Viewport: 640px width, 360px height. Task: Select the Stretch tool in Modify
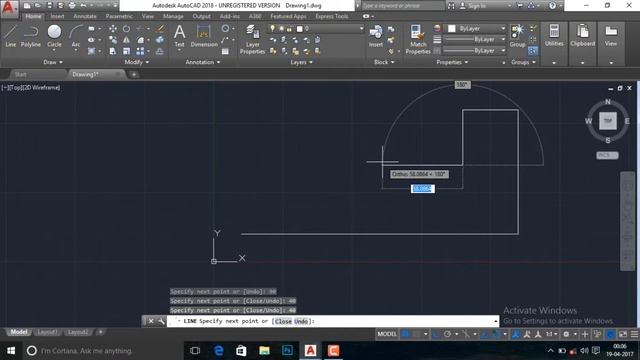(x=113, y=51)
